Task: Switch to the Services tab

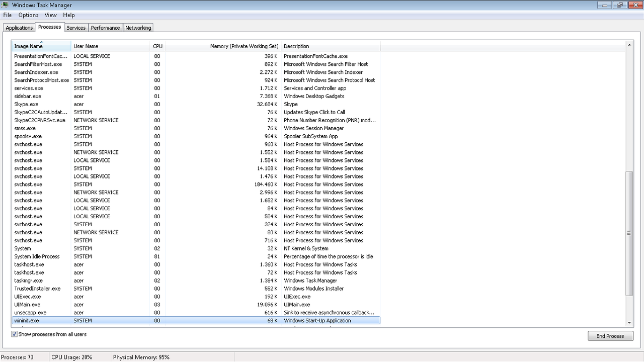Action: (76, 28)
